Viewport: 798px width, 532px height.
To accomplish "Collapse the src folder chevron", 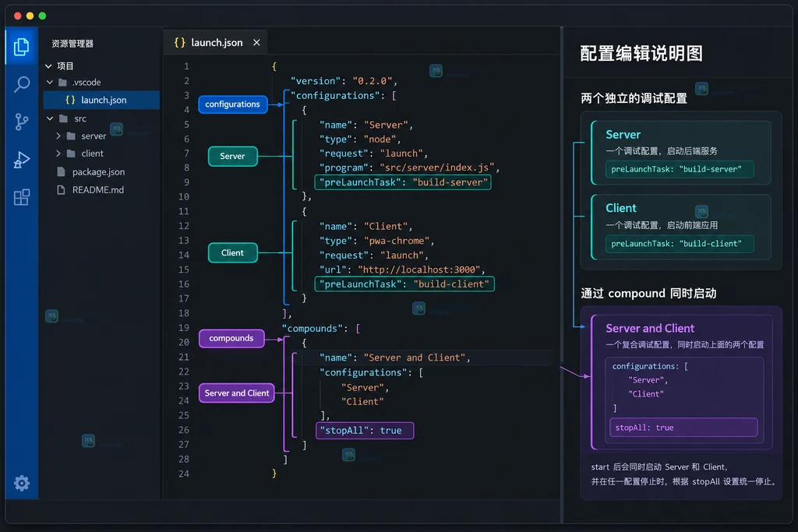I will pyautogui.click(x=50, y=118).
